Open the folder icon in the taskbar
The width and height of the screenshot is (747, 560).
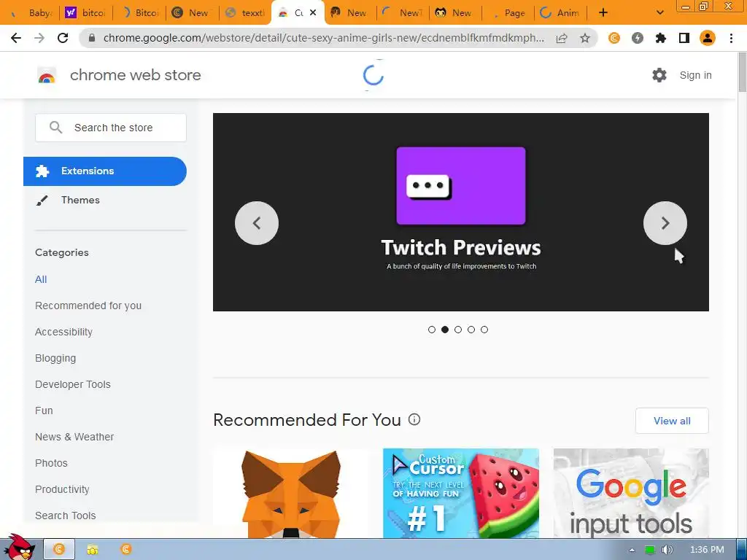(93, 550)
